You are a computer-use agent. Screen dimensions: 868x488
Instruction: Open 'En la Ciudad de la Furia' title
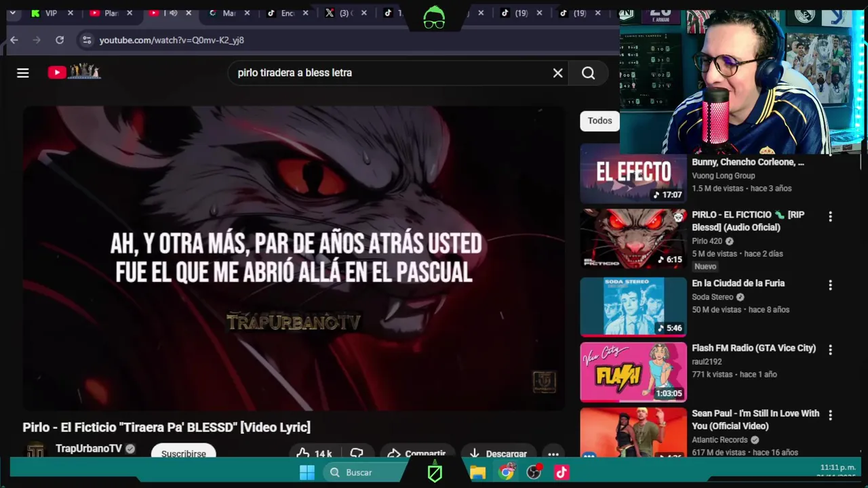(738, 283)
